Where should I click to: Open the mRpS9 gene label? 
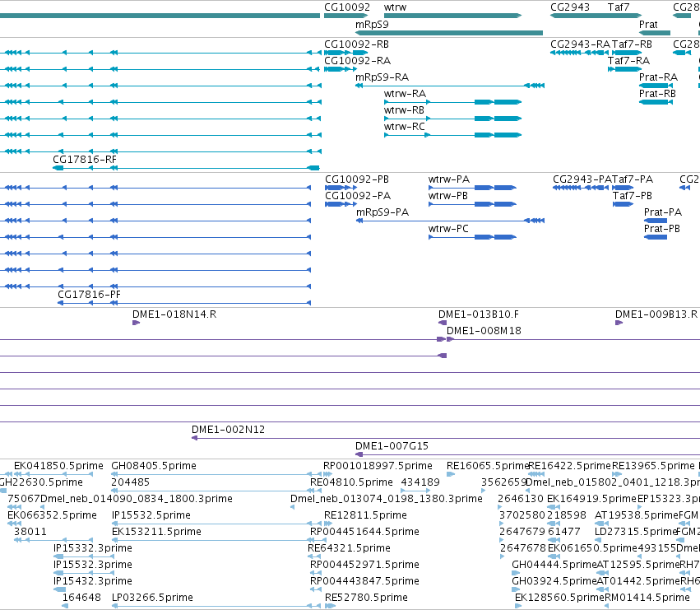coord(372,25)
